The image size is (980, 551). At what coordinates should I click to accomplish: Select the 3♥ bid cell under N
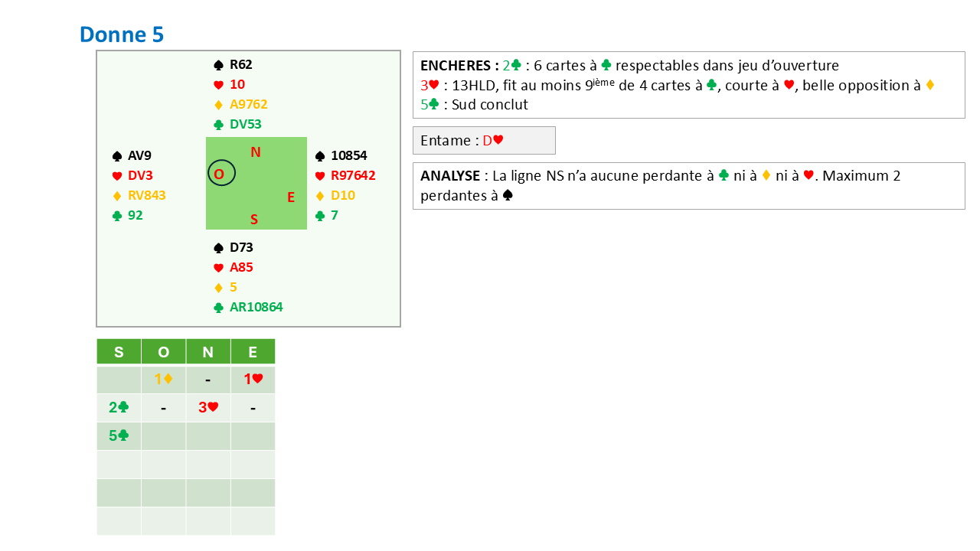[208, 407]
